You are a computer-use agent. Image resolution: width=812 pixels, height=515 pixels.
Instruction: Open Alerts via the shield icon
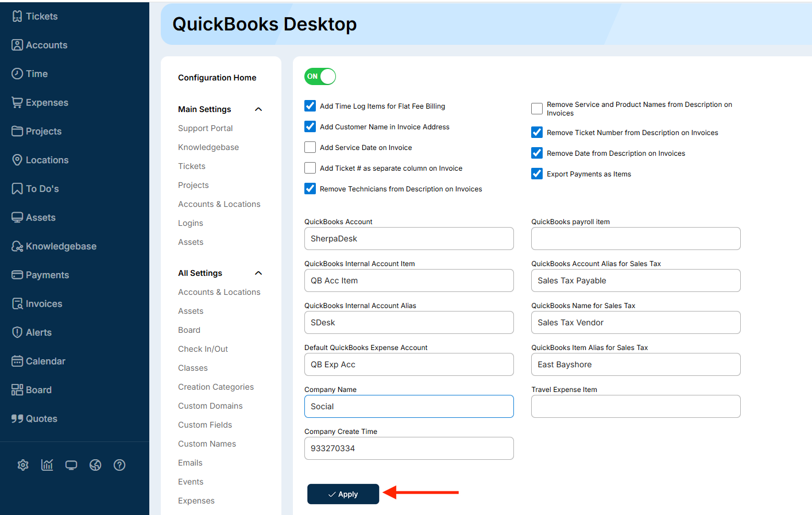tap(17, 332)
